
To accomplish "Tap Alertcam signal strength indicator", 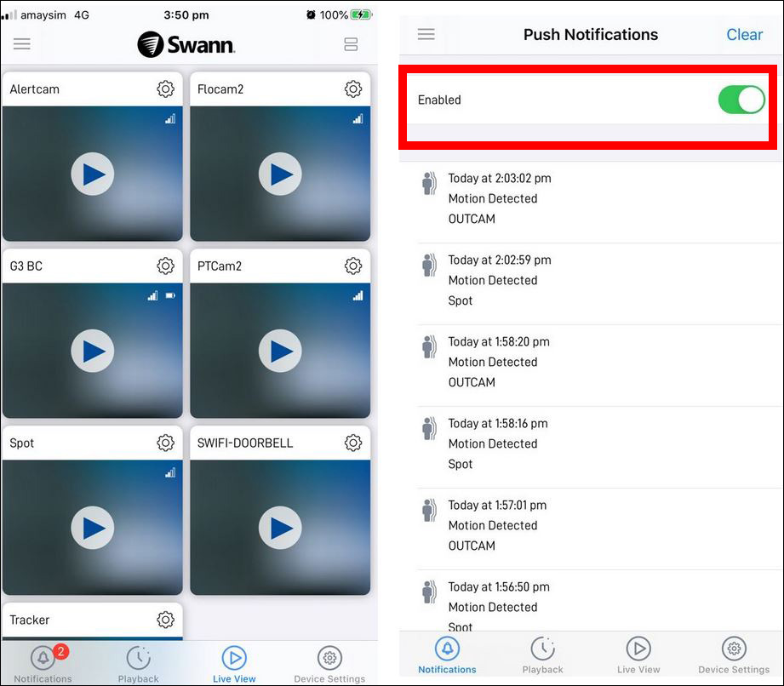I will [170, 119].
